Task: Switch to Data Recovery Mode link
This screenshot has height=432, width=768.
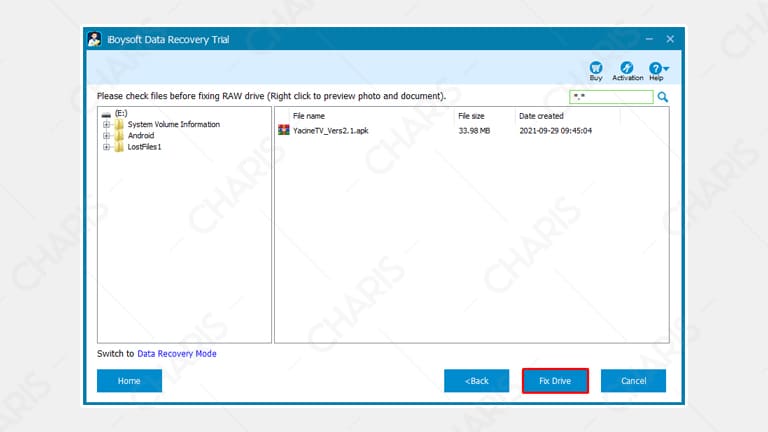Action: (176, 353)
